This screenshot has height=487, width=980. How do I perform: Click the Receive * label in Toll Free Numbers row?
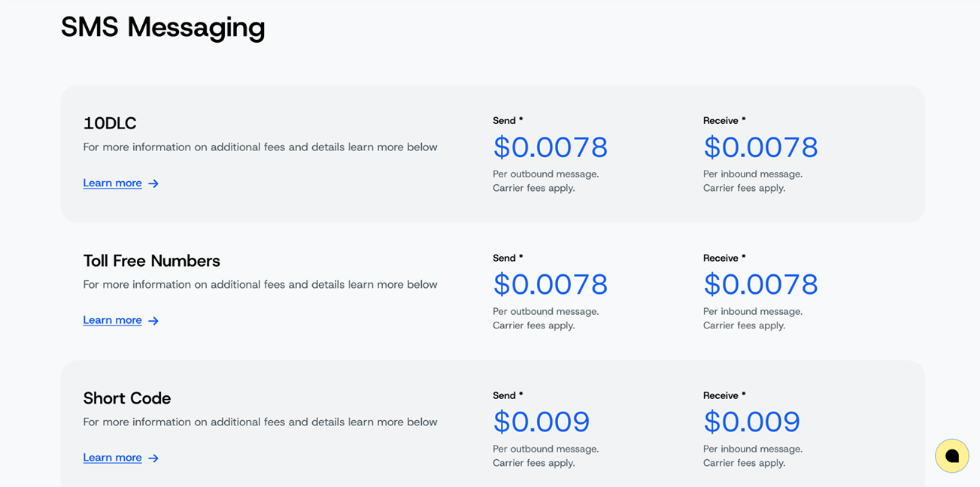(x=724, y=258)
